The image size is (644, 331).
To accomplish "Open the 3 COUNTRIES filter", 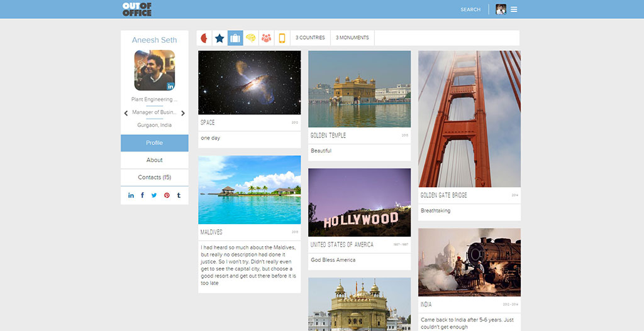I will coord(310,38).
